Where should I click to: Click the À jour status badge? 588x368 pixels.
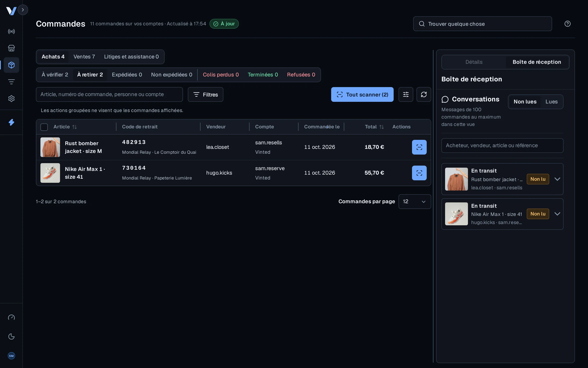tap(224, 24)
